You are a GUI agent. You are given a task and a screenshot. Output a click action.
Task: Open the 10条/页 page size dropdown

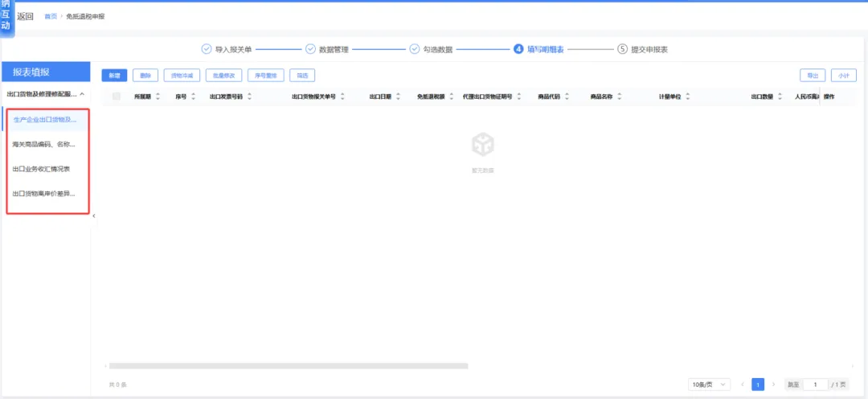pyautogui.click(x=709, y=384)
